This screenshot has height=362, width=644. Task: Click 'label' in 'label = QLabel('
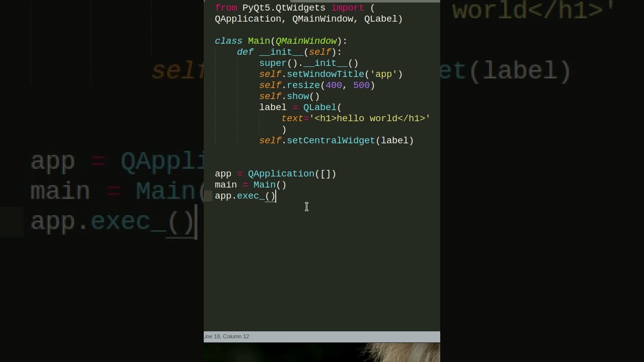tap(273, 107)
